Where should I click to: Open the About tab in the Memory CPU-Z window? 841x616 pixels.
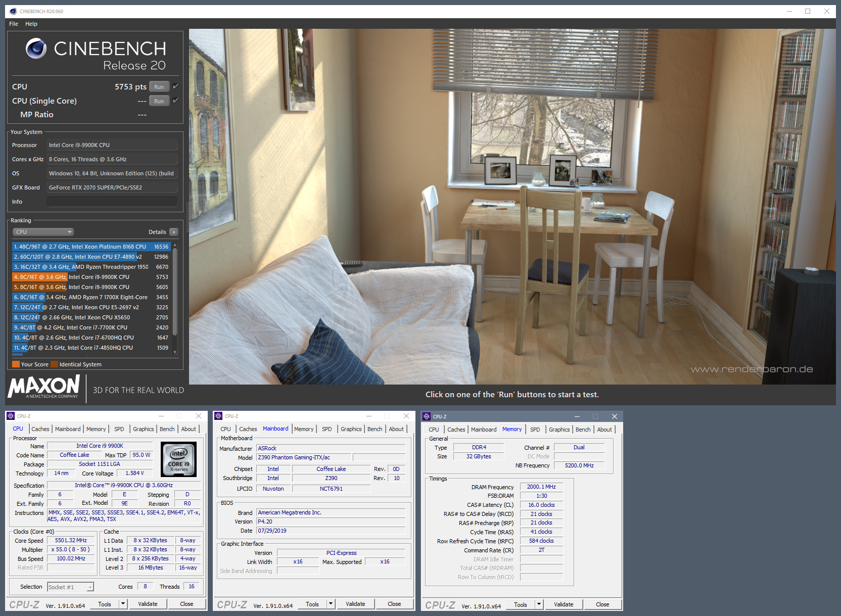click(x=604, y=430)
